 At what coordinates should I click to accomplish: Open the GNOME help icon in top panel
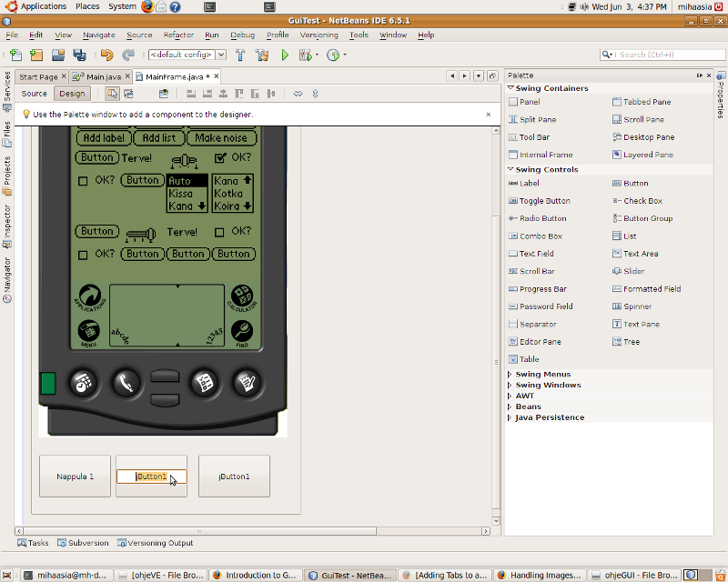click(175, 6)
